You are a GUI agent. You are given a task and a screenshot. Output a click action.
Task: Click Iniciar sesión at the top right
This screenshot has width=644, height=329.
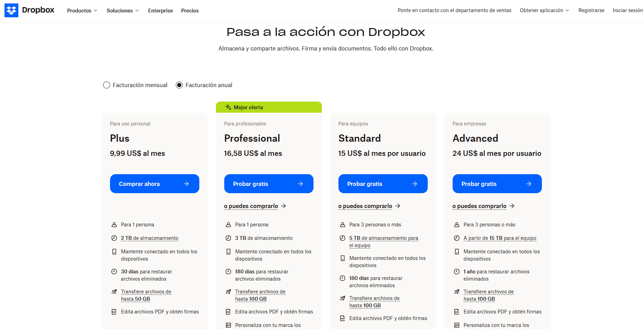click(x=628, y=10)
